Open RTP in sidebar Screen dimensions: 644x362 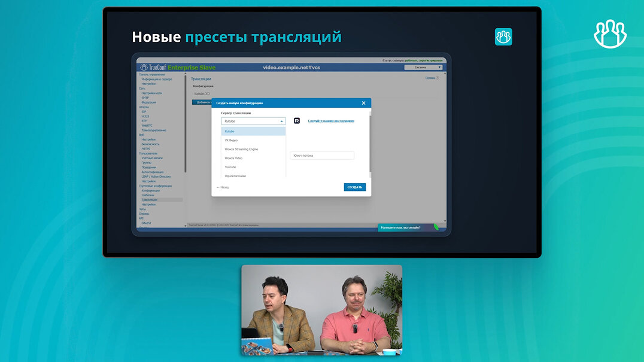144,121
